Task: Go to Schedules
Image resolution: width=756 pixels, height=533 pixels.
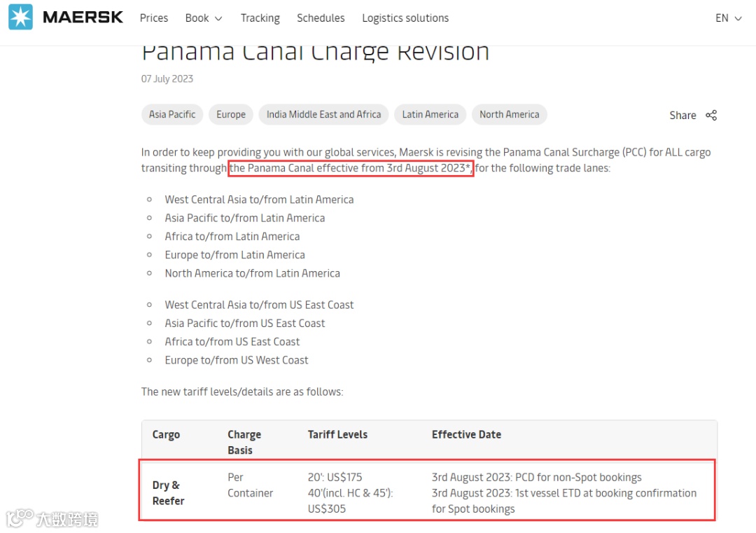Action: click(321, 18)
